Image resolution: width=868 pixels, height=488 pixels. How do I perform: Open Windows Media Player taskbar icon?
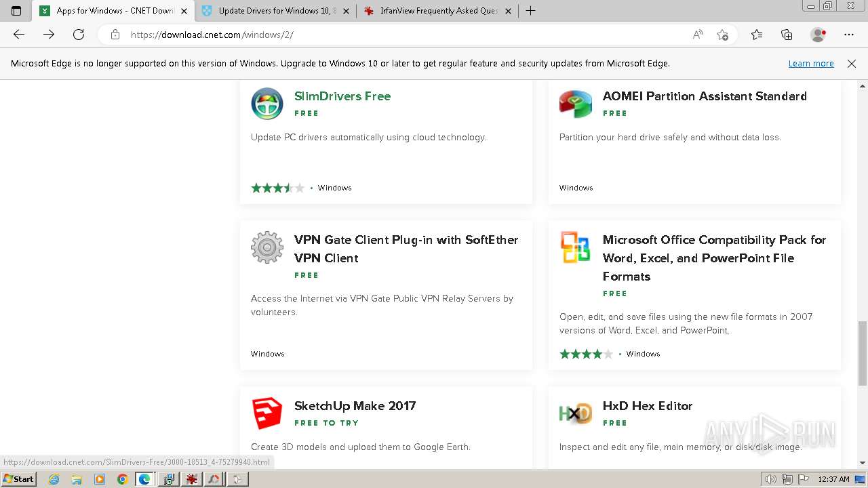click(100, 479)
